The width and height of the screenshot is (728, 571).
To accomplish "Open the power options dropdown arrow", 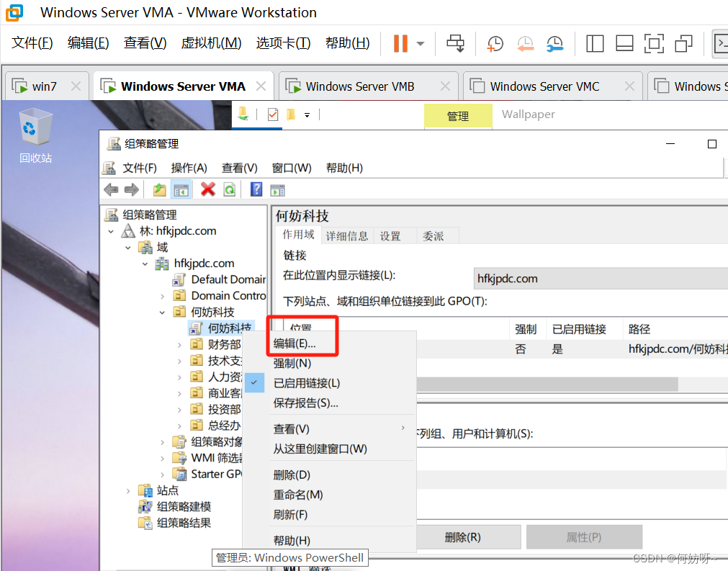I will pos(421,44).
